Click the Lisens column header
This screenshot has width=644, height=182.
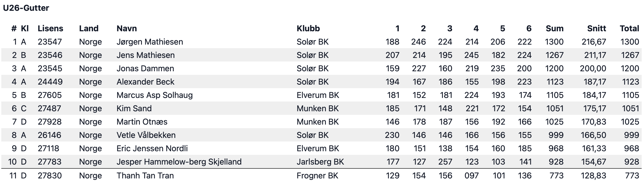click(x=50, y=28)
